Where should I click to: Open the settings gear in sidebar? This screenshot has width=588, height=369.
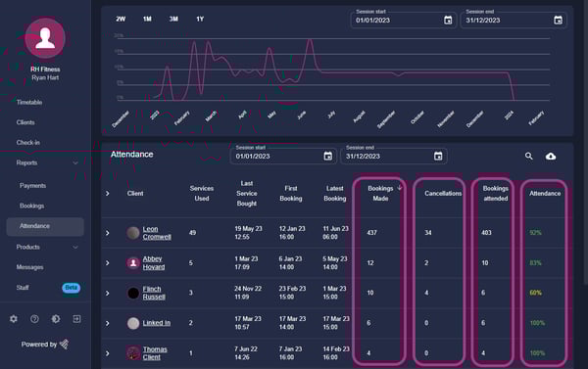point(14,319)
